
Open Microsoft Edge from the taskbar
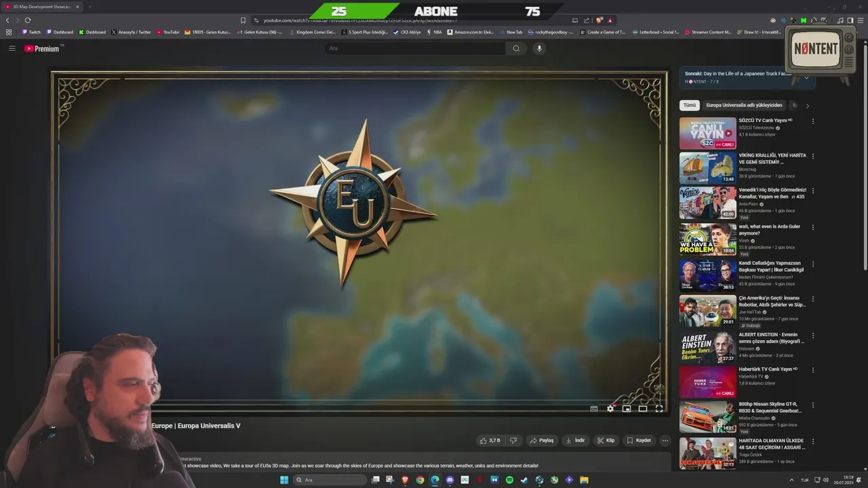click(435, 480)
